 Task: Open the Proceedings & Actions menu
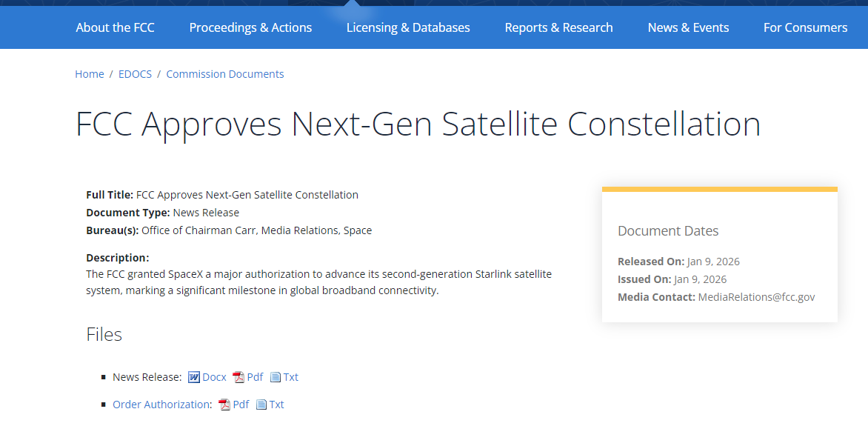pyautogui.click(x=250, y=27)
